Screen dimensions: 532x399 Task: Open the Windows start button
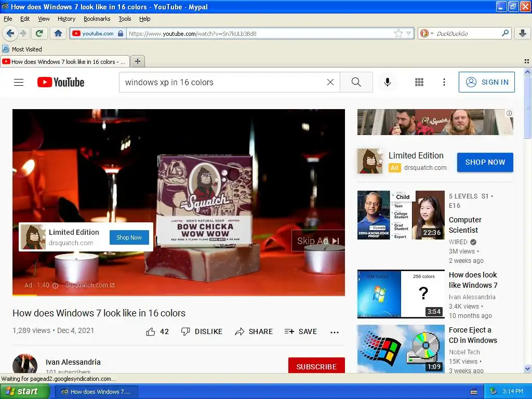tap(24, 392)
